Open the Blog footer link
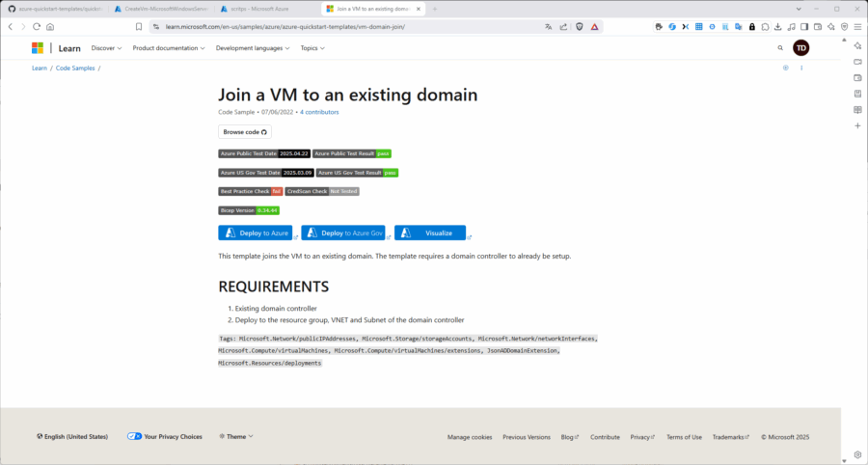868x465 pixels. (570, 437)
